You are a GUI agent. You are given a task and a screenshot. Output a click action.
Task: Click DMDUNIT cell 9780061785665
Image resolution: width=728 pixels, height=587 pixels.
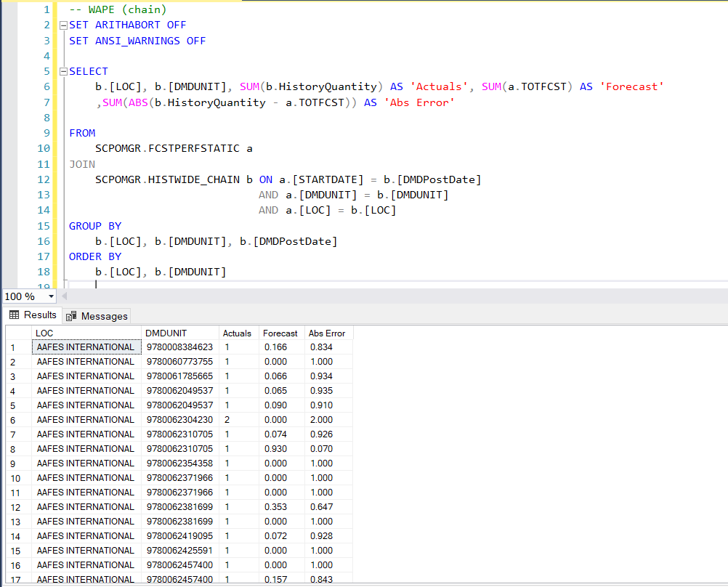coord(180,376)
